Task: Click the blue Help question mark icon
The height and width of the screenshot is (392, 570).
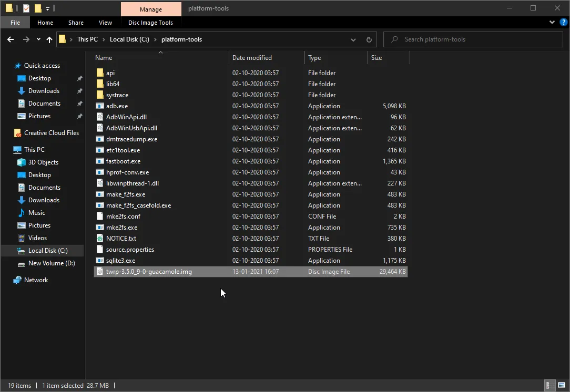Action: coord(563,22)
